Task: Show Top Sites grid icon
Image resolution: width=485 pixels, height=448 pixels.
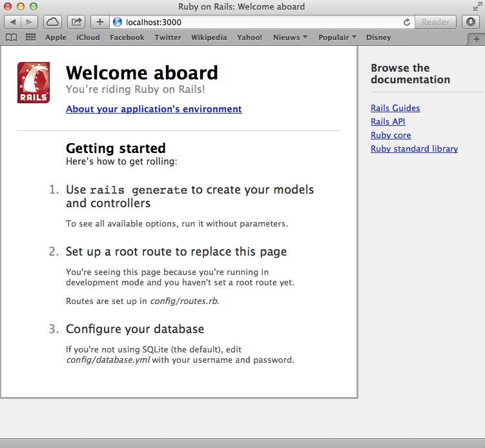Action: point(30,37)
